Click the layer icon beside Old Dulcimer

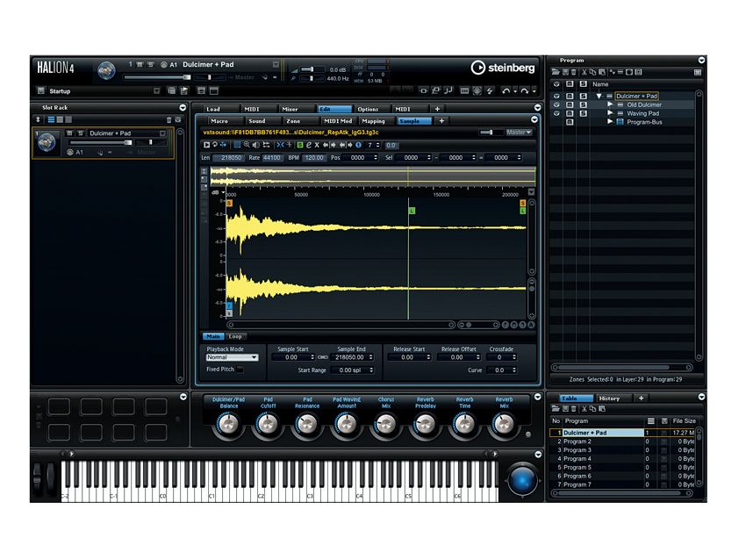(x=620, y=104)
